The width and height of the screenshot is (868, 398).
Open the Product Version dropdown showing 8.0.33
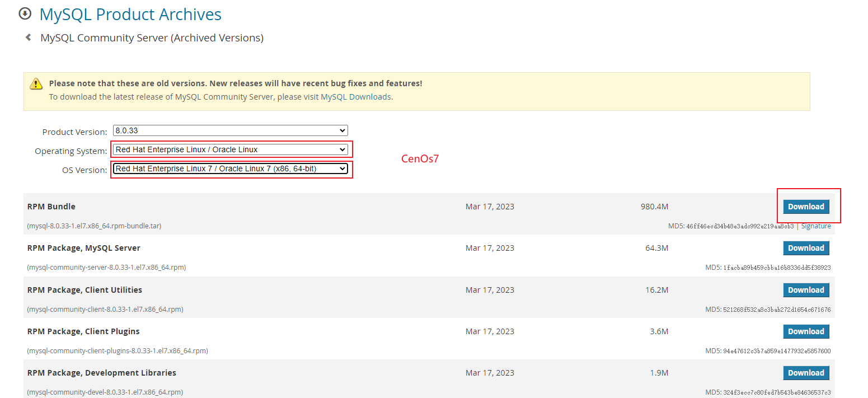tap(231, 130)
